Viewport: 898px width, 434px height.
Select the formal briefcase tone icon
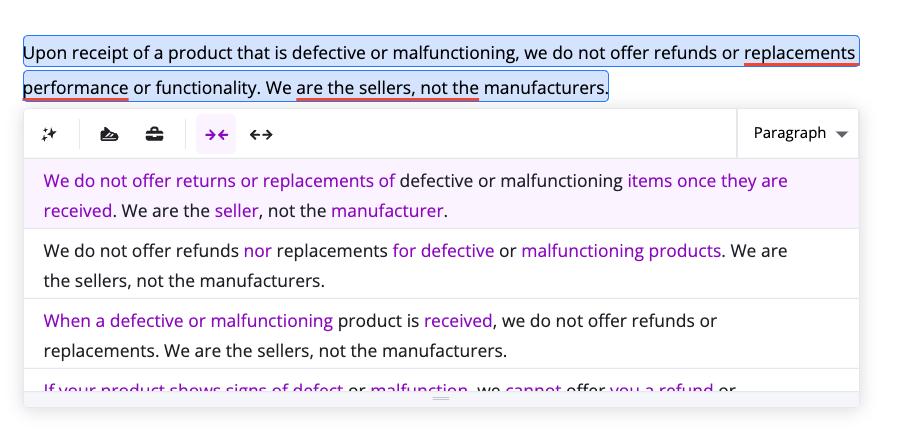click(x=154, y=134)
